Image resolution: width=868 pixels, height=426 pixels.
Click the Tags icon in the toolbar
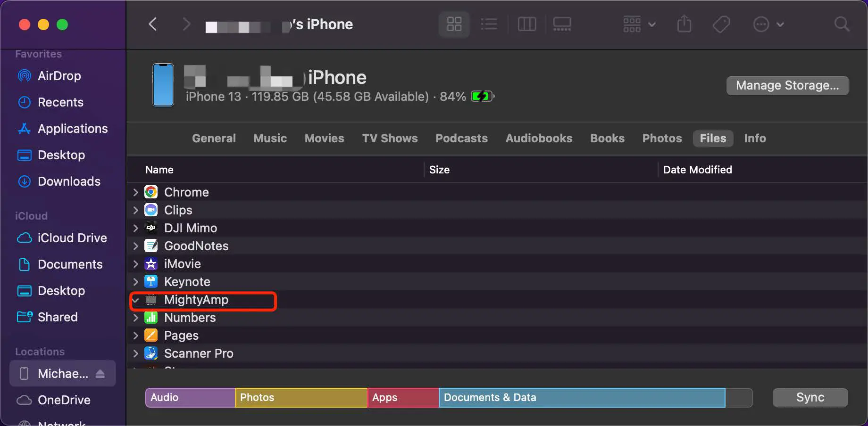point(721,24)
